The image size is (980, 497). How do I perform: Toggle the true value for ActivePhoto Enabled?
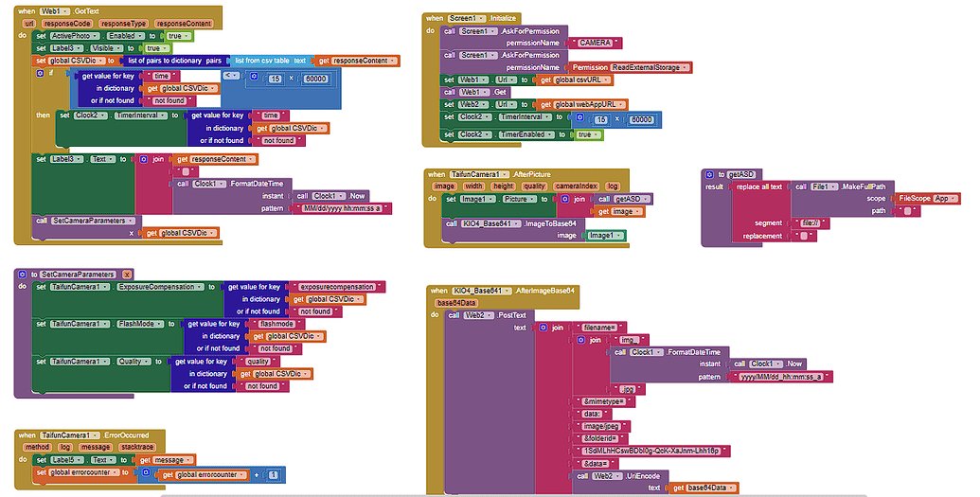point(177,35)
